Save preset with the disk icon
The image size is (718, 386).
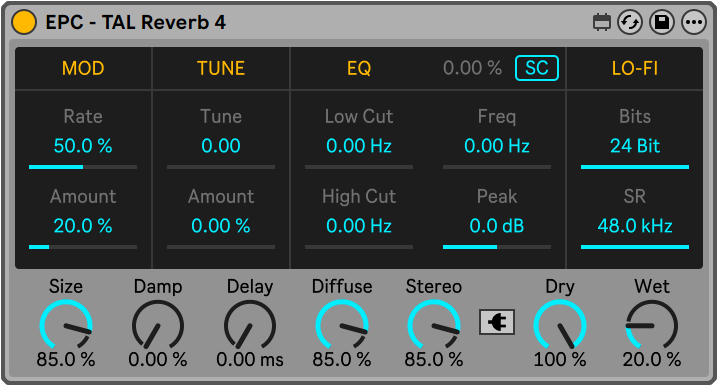pos(662,22)
